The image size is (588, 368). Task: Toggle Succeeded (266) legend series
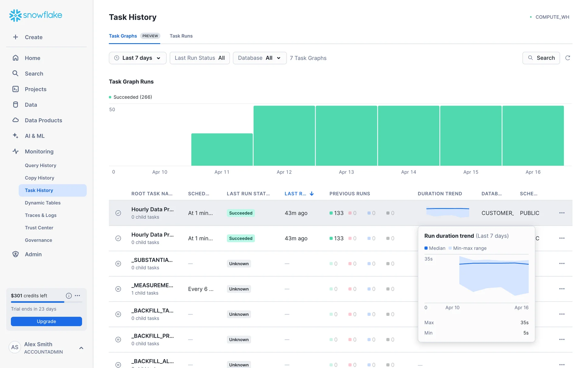tap(130, 97)
